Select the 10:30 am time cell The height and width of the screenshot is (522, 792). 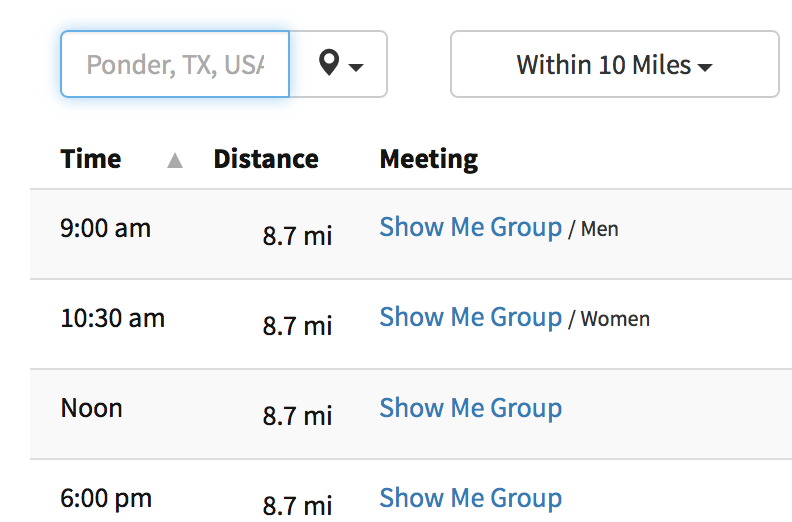coord(113,318)
